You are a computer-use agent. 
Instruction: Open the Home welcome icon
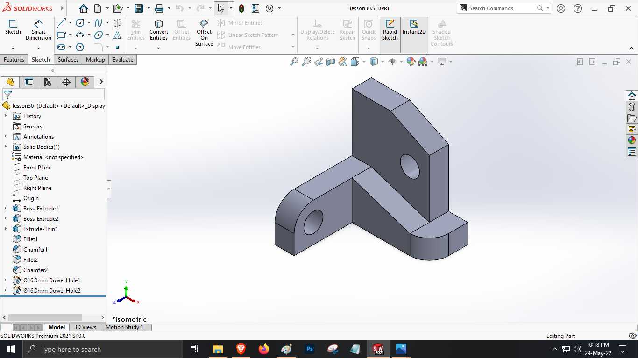pyautogui.click(x=83, y=8)
